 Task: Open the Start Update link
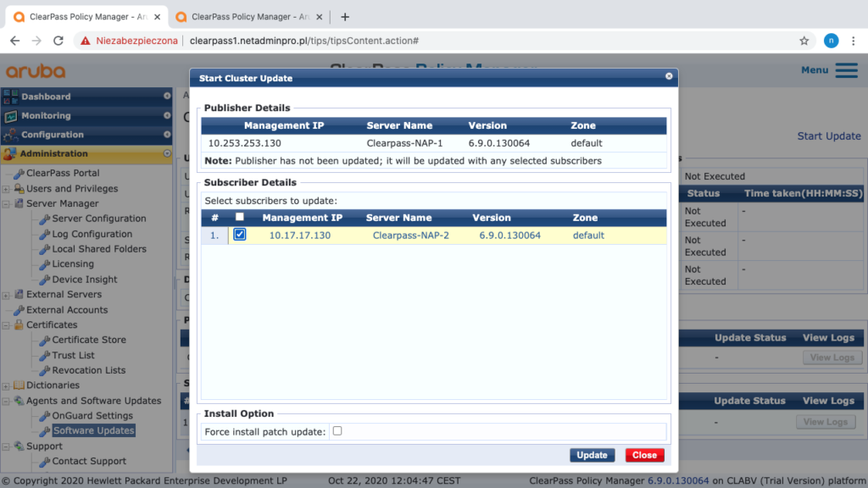828,136
